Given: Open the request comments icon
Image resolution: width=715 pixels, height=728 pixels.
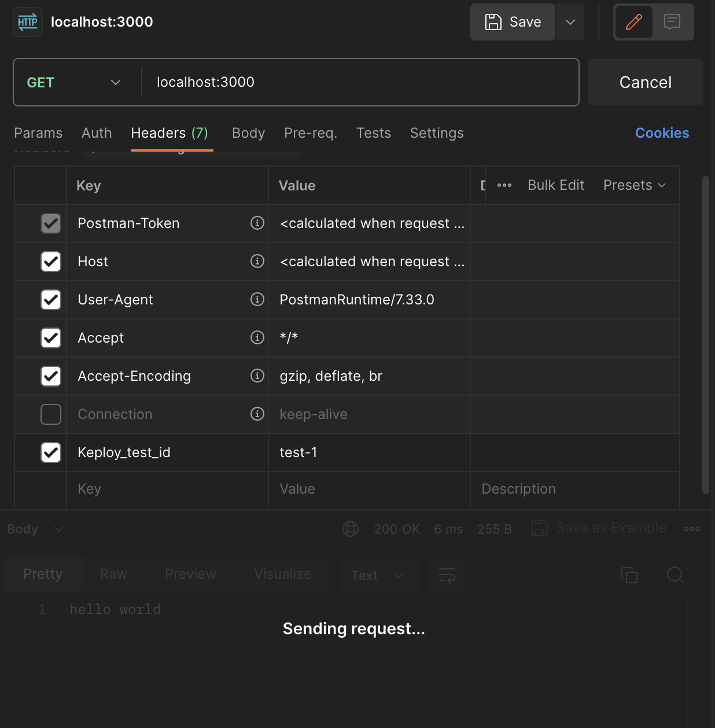Looking at the screenshot, I should (672, 22).
